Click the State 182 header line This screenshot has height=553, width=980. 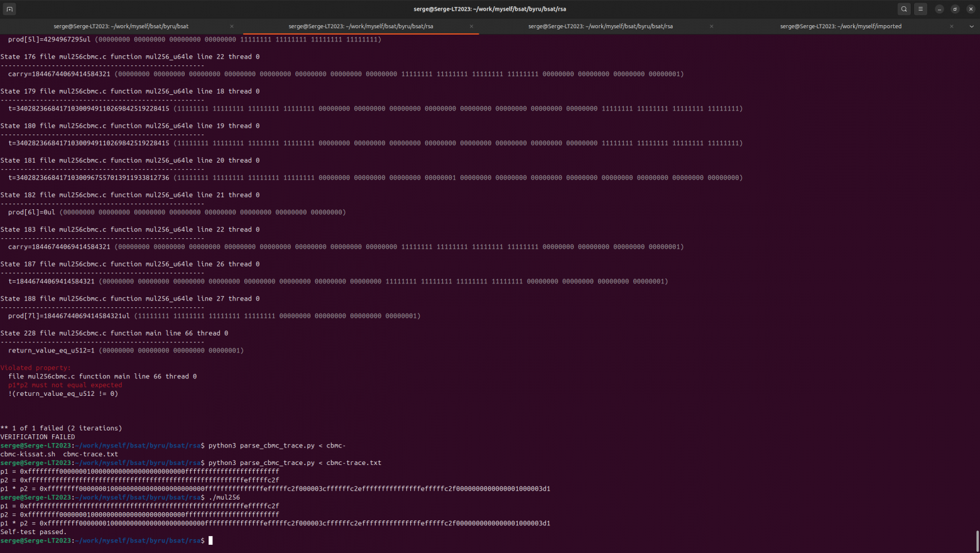[130, 195]
